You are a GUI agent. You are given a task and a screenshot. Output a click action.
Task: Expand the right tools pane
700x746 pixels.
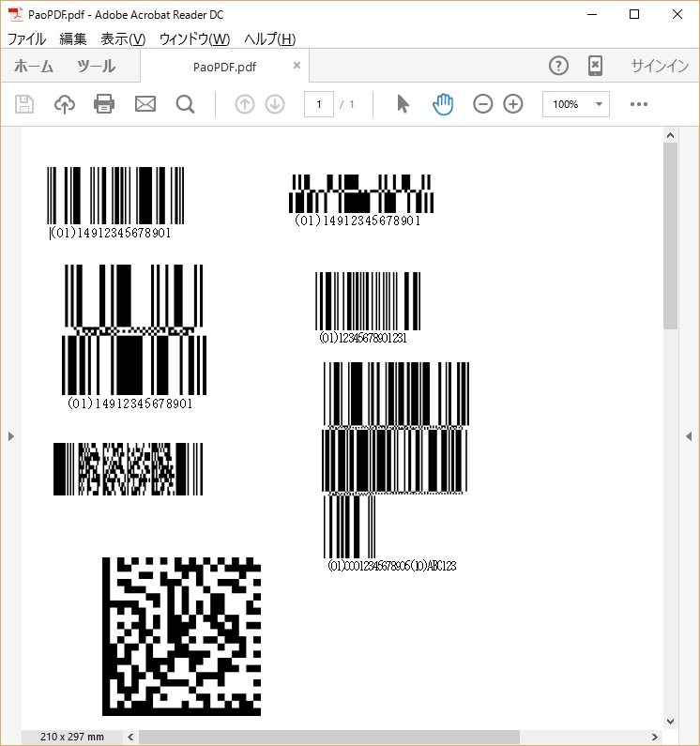(x=689, y=436)
